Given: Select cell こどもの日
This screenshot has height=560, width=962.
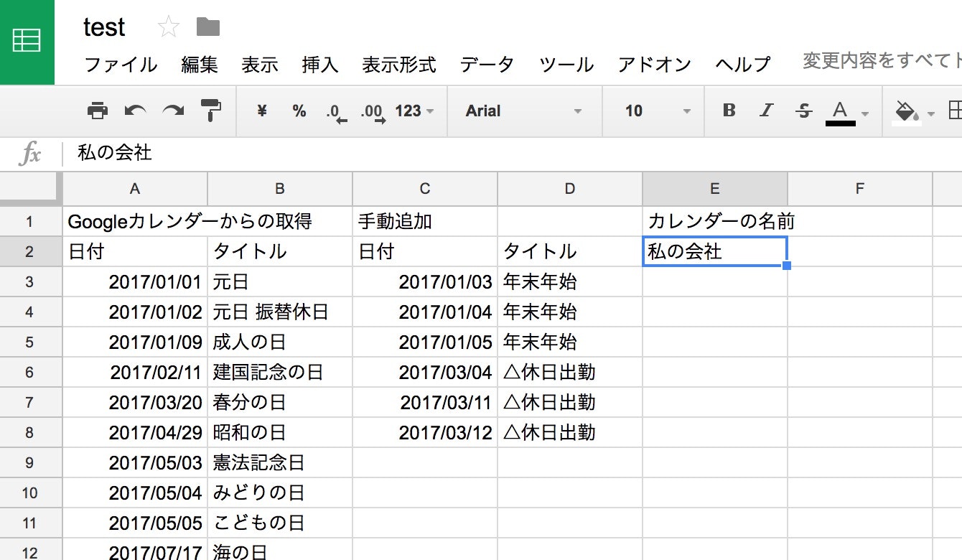Looking at the screenshot, I should point(280,523).
